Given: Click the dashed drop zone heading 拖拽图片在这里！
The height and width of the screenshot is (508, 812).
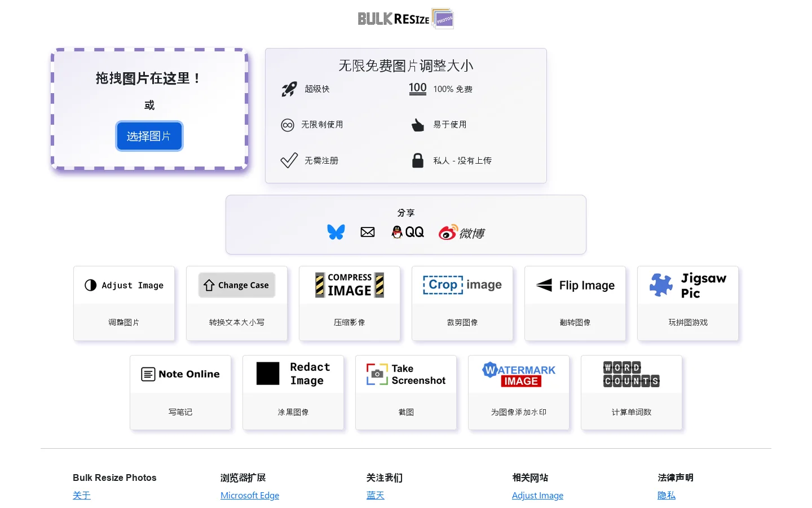Looking at the screenshot, I should (x=149, y=78).
